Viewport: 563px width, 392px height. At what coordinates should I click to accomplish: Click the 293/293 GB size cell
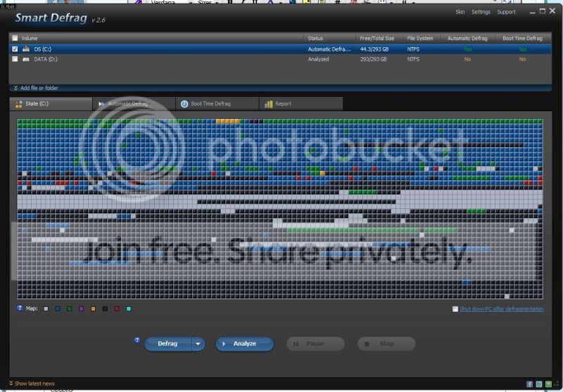tap(374, 59)
